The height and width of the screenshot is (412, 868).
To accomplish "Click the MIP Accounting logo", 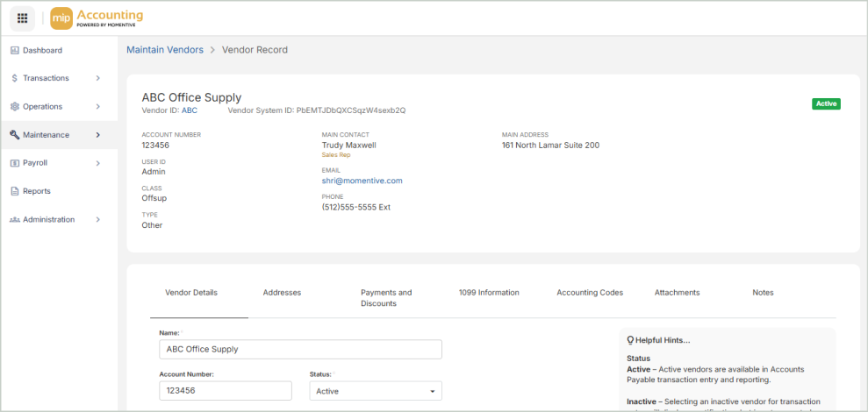I will (x=97, y=18).
